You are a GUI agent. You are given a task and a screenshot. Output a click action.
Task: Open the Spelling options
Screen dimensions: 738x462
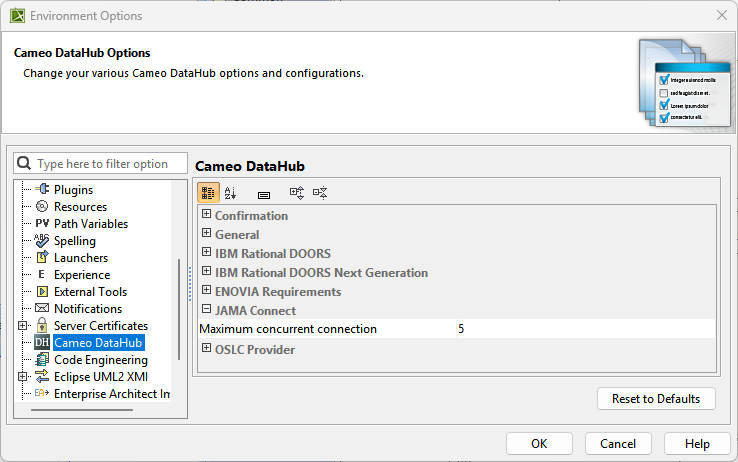click(74, 241)
